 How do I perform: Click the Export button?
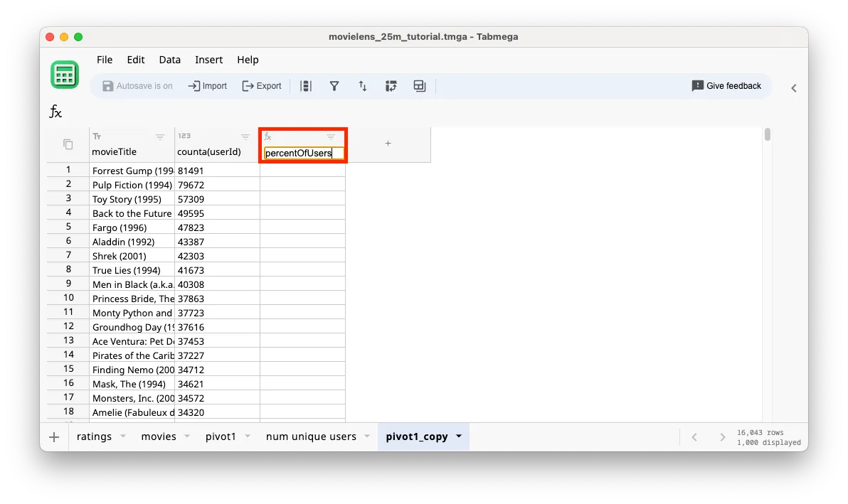pos(262,85)
